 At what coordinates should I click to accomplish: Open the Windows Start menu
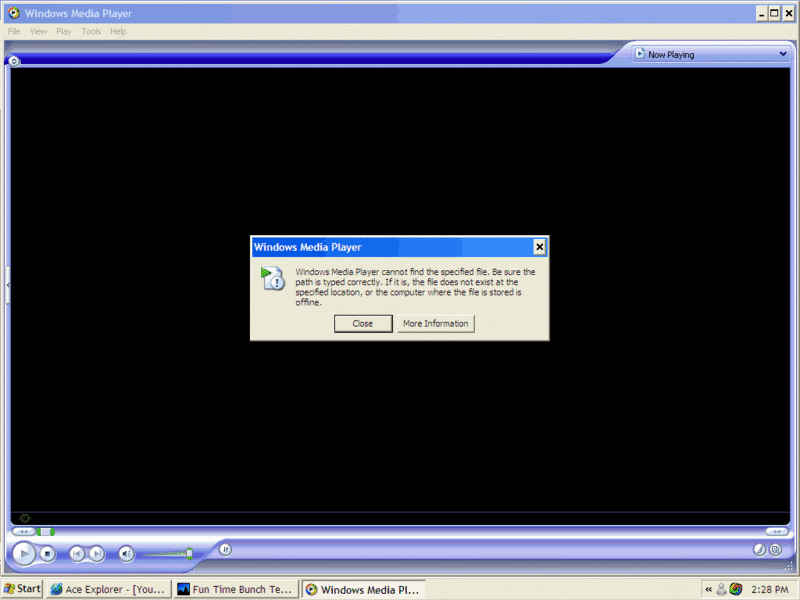pos(22,589)
